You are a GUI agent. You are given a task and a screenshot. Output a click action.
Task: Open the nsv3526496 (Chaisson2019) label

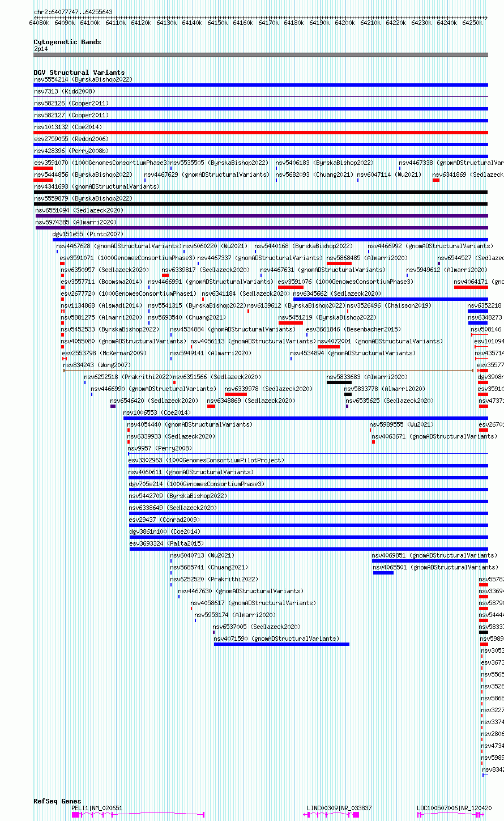pos(389,305)
